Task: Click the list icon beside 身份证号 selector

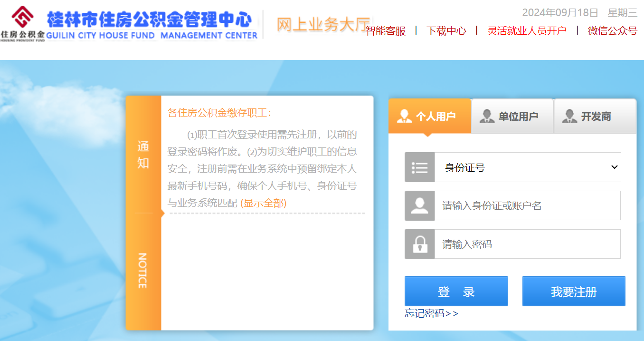Action: [420, 167]
